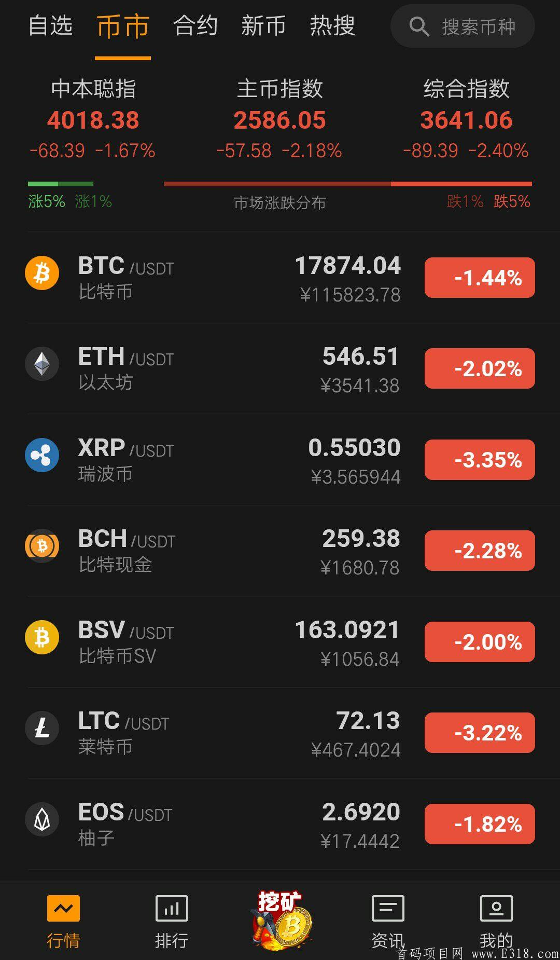
Task: Switch to the 新币 tab
Action: point(264,26)
